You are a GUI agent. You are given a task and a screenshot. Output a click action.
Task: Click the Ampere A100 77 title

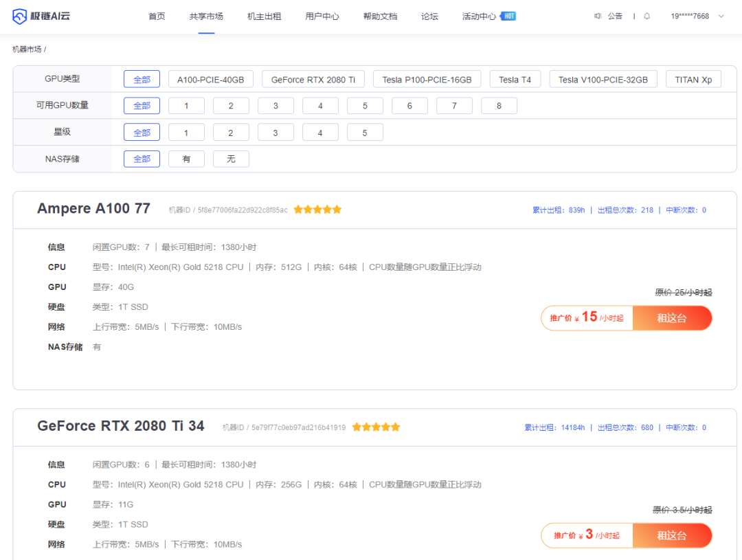click(93, 208)
